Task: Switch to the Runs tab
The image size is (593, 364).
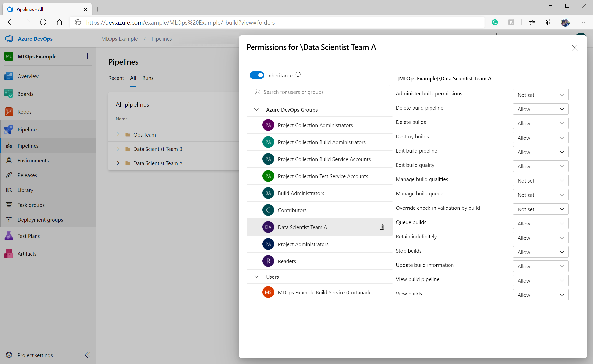Action: (148, 78)
